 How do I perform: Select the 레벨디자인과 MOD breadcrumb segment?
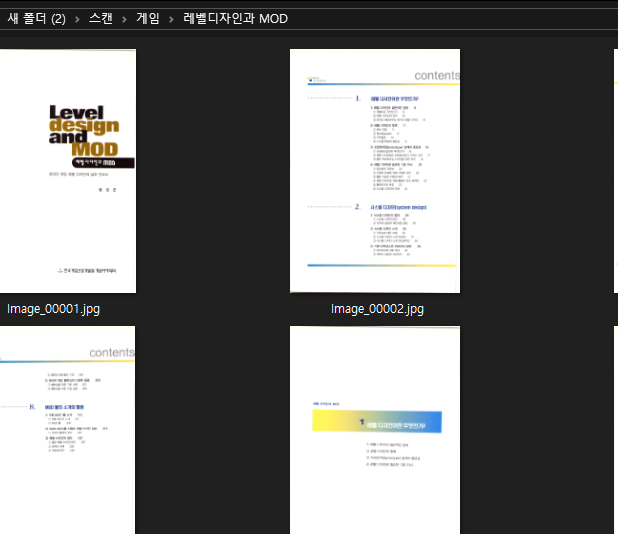[x=235, y=19]
